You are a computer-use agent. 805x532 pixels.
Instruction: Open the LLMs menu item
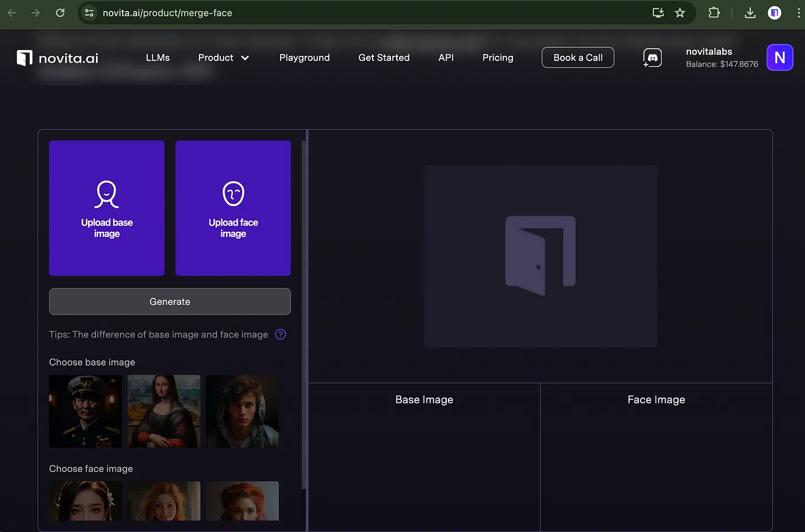(158, 58)
